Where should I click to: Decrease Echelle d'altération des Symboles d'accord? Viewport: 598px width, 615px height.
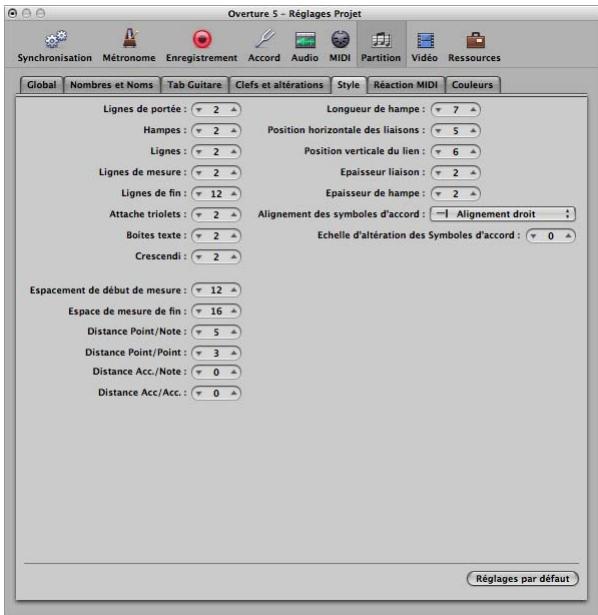click(x=533, y=236)
